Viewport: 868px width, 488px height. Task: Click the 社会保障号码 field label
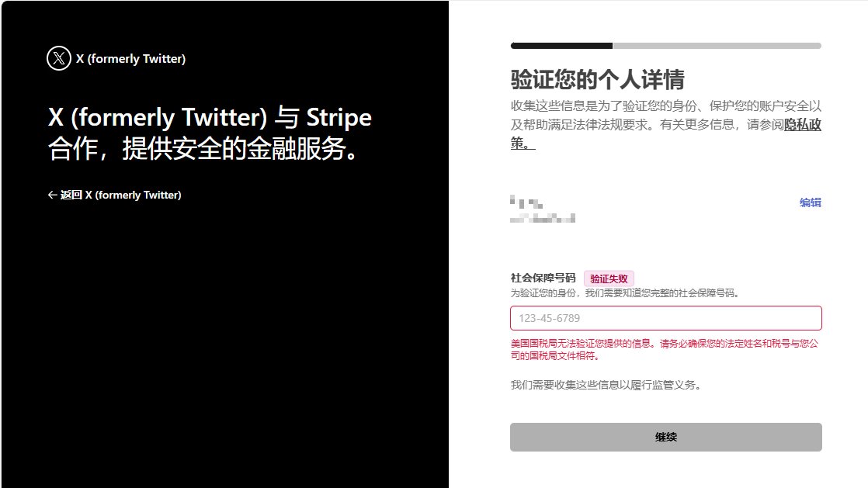(x=543, y=278)
